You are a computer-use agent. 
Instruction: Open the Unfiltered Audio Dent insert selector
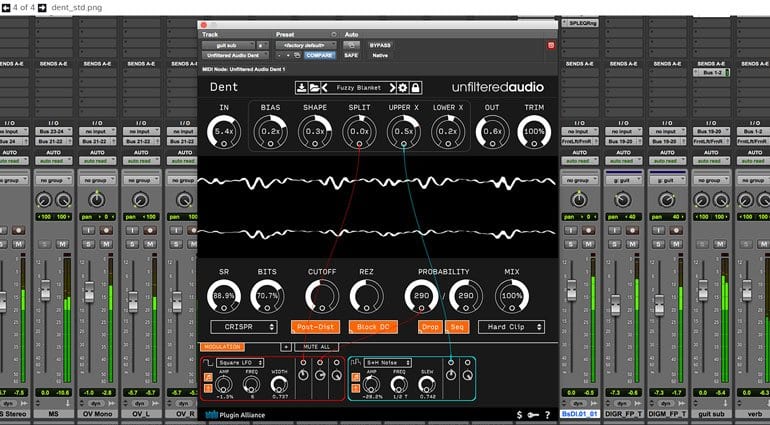tap(233, 56)
